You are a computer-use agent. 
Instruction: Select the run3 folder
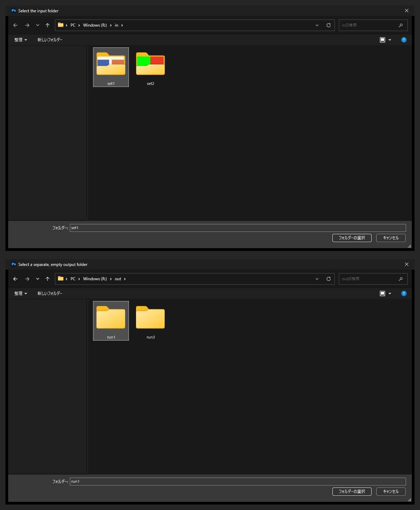pos(150,321)
